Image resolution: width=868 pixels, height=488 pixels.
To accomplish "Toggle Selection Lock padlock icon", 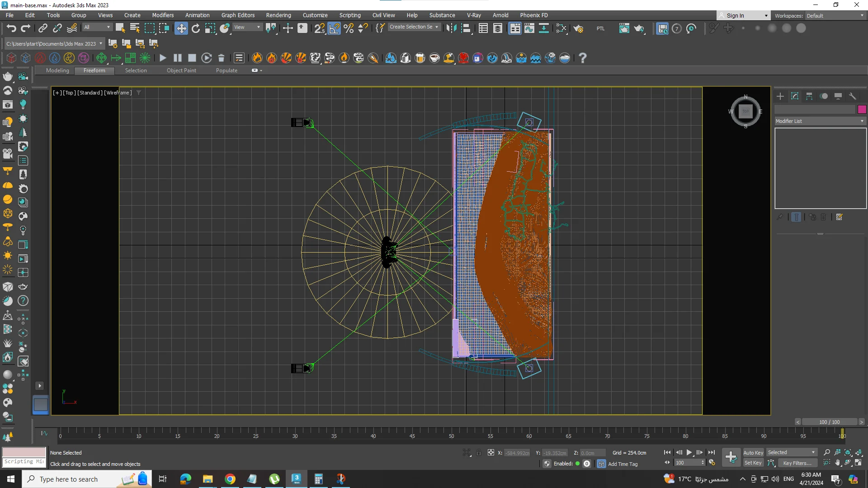I will (x=479, y=452).
